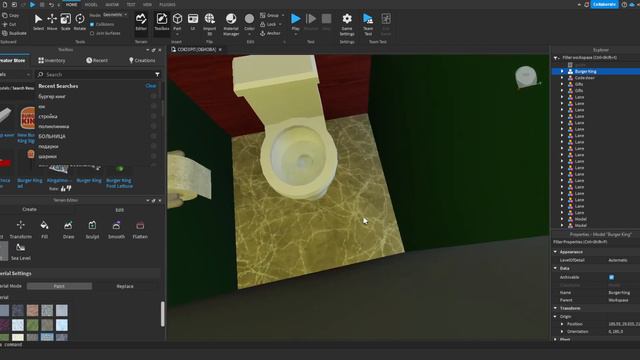
Task: Expand the Position property
Action: 562,324
